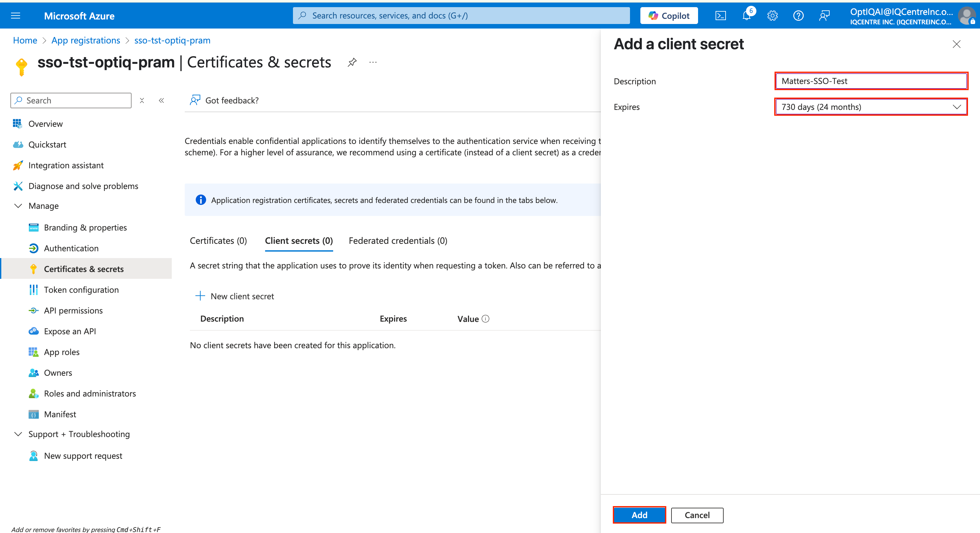Open the account avatar menu
This screenshot has width=980, height=533.
966,16
